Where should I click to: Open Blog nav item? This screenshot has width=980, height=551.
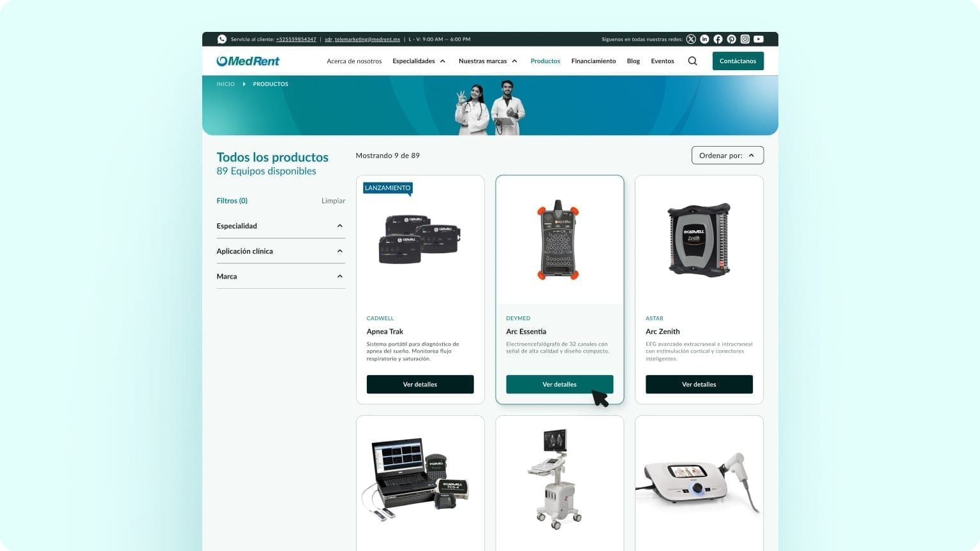tap(633, 61)
